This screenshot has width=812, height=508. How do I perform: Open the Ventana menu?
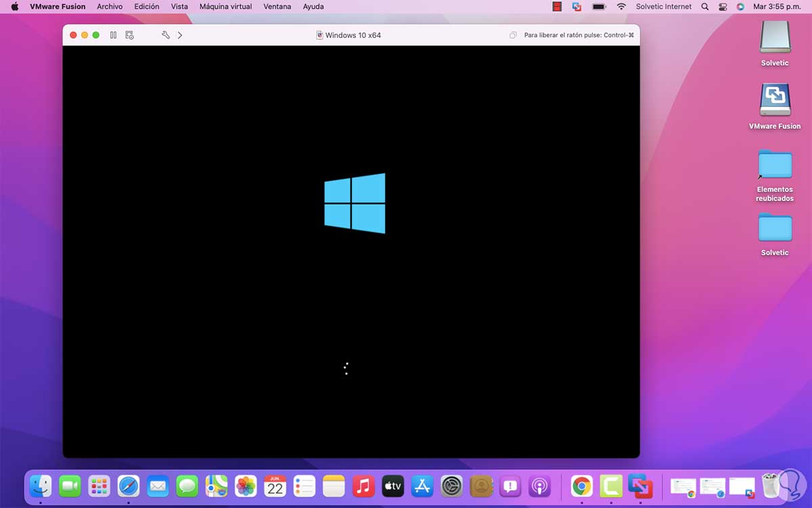click(x=277, y=7)
